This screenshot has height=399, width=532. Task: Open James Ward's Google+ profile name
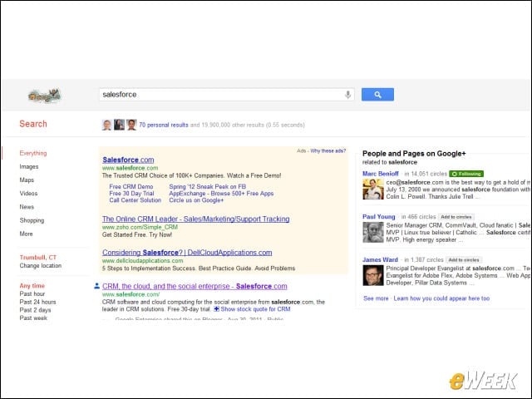tap(380, 260)
